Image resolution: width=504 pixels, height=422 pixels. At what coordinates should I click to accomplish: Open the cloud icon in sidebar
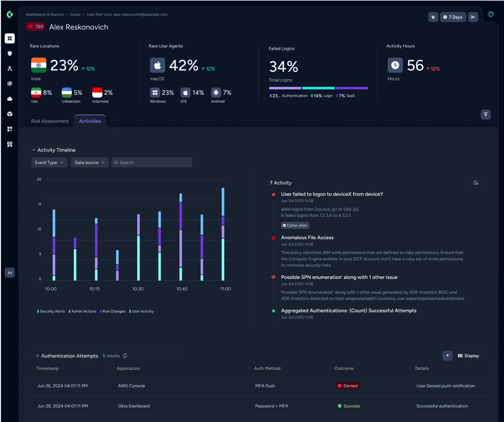click(10, 99)
